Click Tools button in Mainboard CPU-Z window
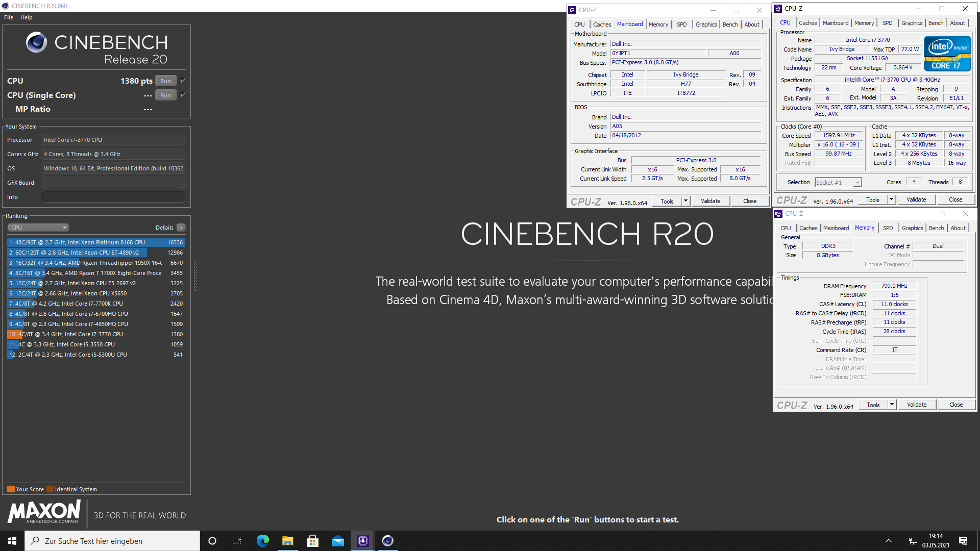Screen dimensions: 980x551 click(667, 201)
